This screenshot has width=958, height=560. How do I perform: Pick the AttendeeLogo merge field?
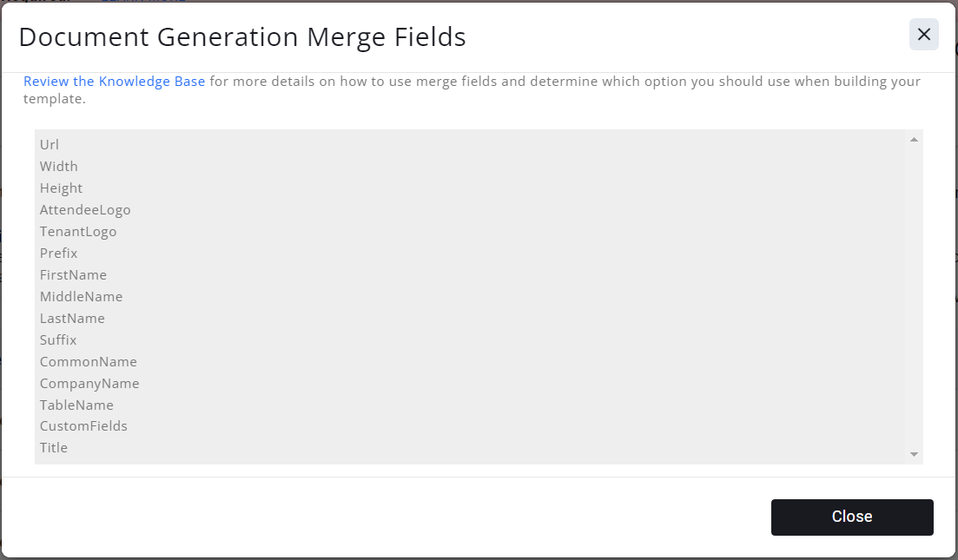tap(85, 210)
